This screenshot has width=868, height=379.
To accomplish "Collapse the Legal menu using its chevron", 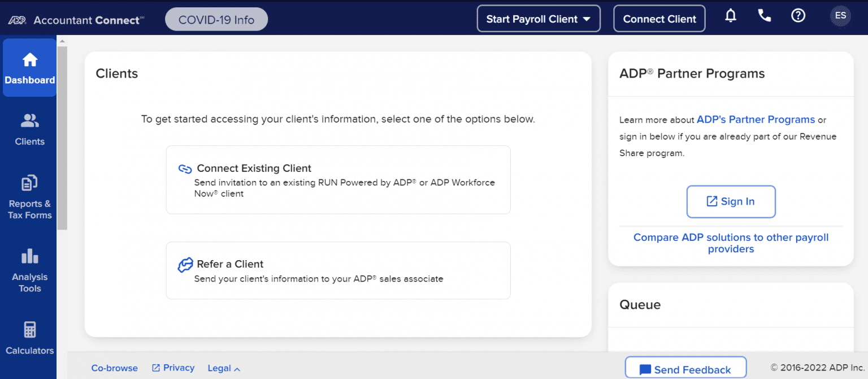I will click(x=236, y=368).
